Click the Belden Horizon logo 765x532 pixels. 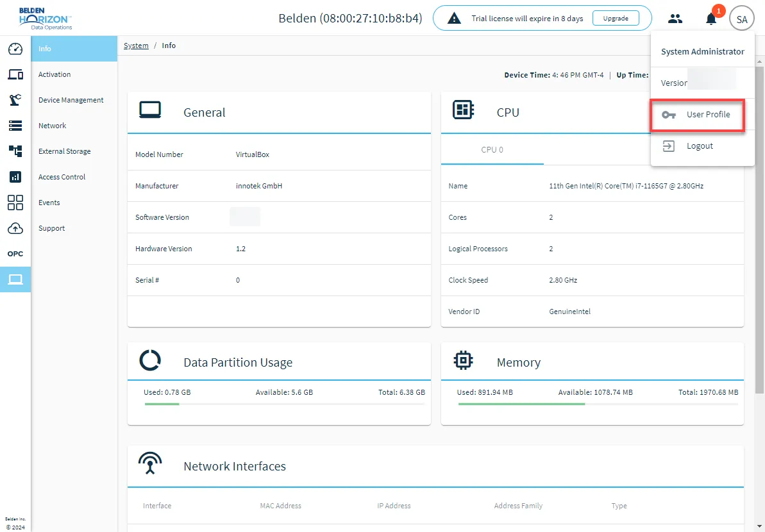(x=46, y=19)
